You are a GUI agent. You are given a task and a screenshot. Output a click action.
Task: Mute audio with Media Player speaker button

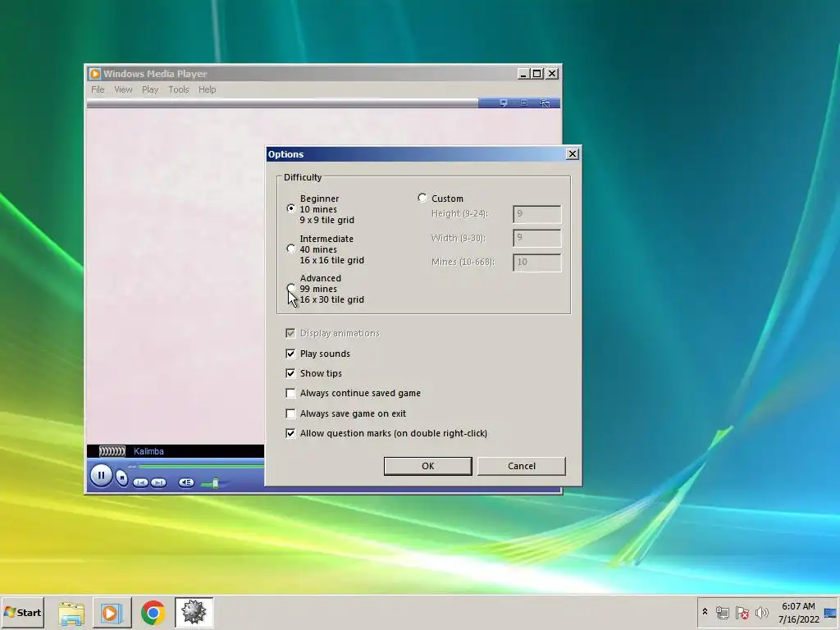(186, 482)
